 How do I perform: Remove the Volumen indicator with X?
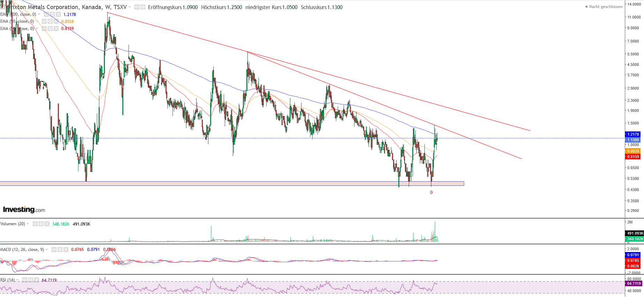tap(47, 224)
